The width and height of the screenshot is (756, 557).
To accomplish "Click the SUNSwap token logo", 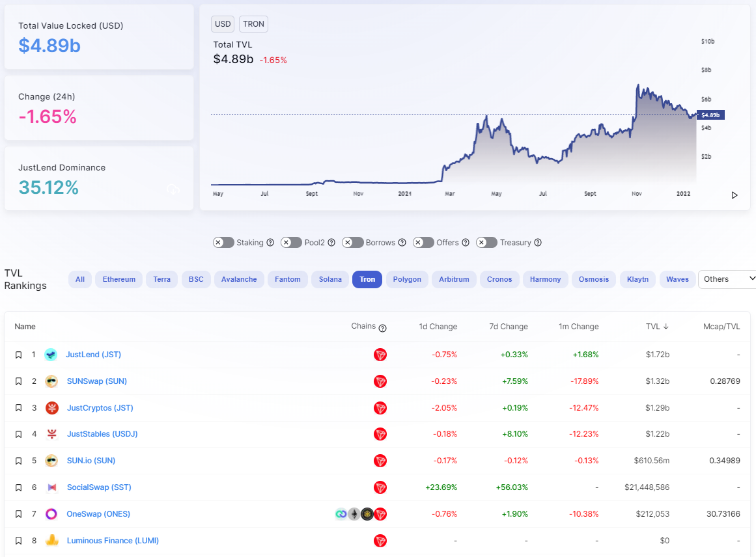I will tap(51, 381).
